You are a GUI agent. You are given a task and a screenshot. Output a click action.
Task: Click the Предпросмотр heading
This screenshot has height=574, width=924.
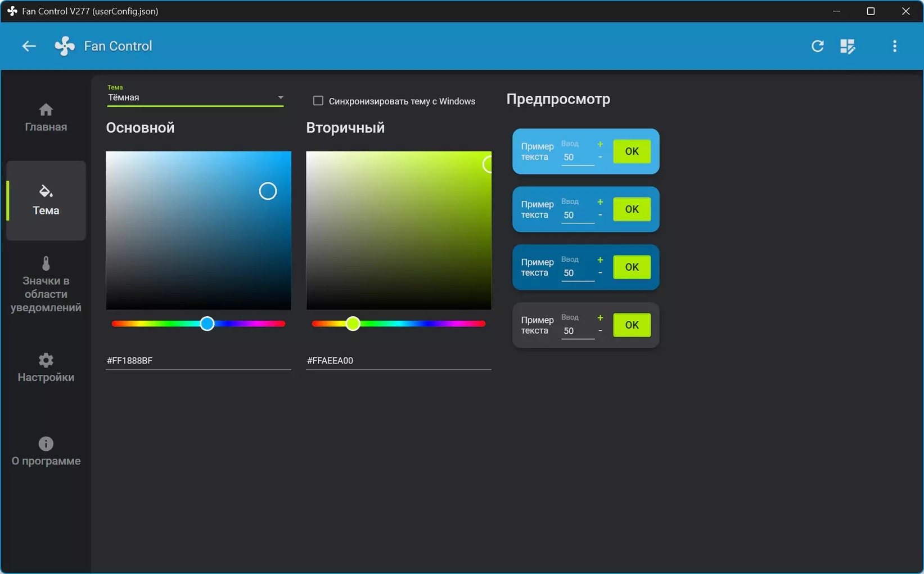[x=558, y=99]
